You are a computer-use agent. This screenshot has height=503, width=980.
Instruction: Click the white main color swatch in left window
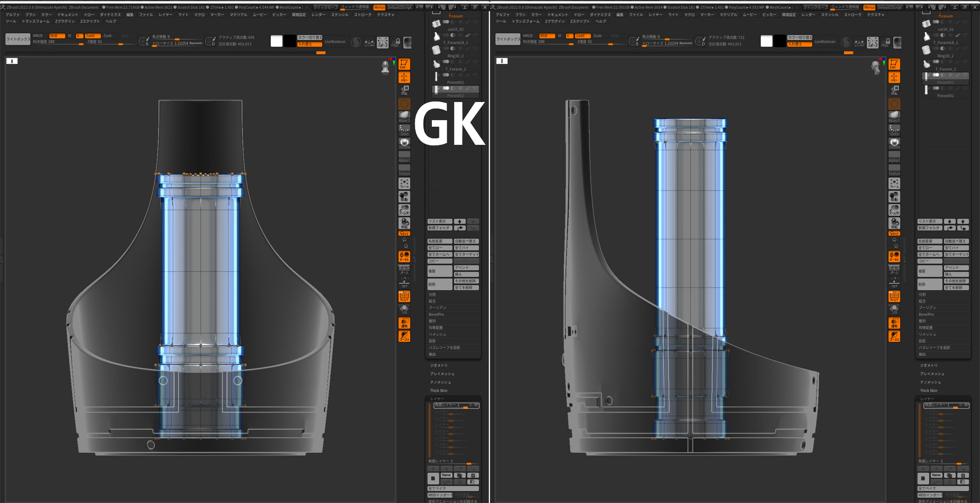point(276,41)
